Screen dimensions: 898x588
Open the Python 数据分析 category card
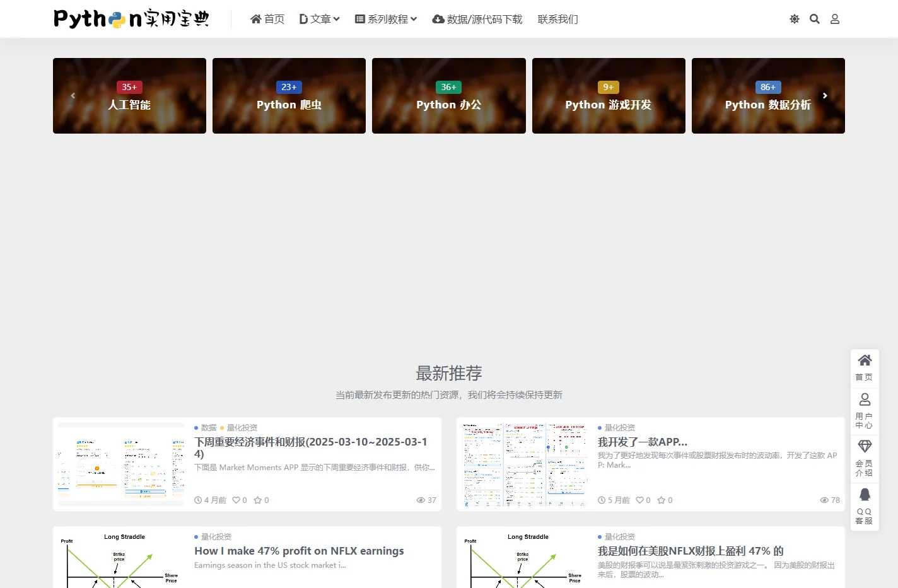coord(768,96)
